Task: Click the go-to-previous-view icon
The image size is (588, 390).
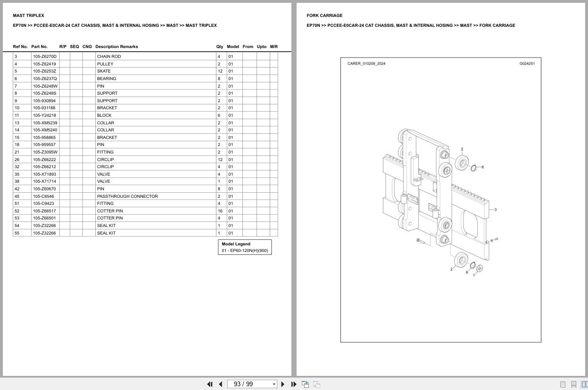Action: pos(305,384)
